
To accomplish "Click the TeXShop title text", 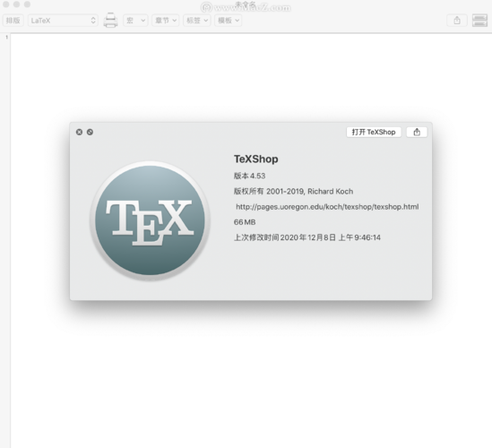I will point(256,159).
